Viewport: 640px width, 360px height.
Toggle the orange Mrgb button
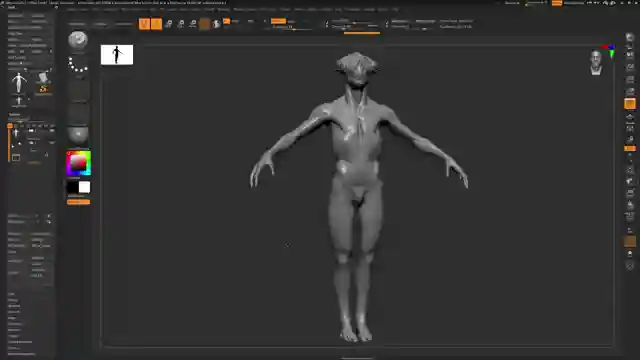tap(227, 21)
